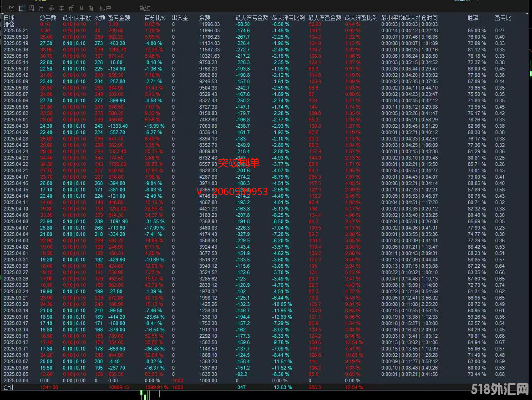Click balance 3285.62 on 2025.03.26

[x=208, y=279]
